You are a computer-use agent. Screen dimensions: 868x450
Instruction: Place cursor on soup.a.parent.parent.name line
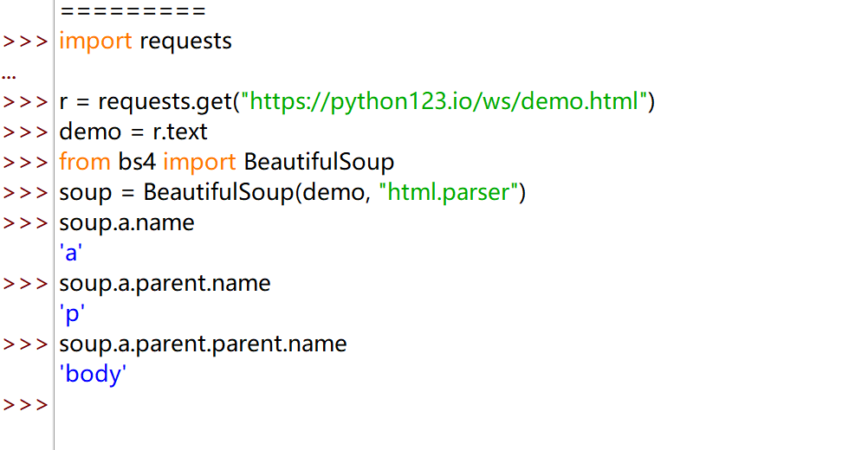point(203,344)
